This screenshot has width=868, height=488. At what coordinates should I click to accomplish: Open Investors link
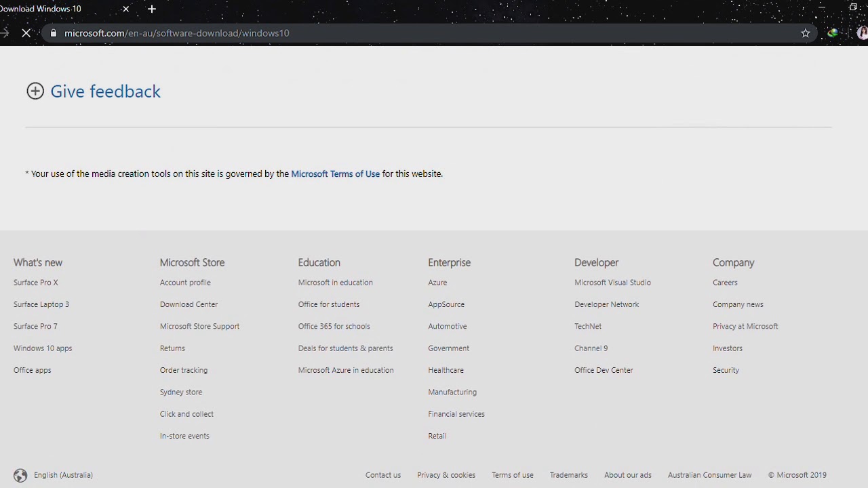click(728, 348)
